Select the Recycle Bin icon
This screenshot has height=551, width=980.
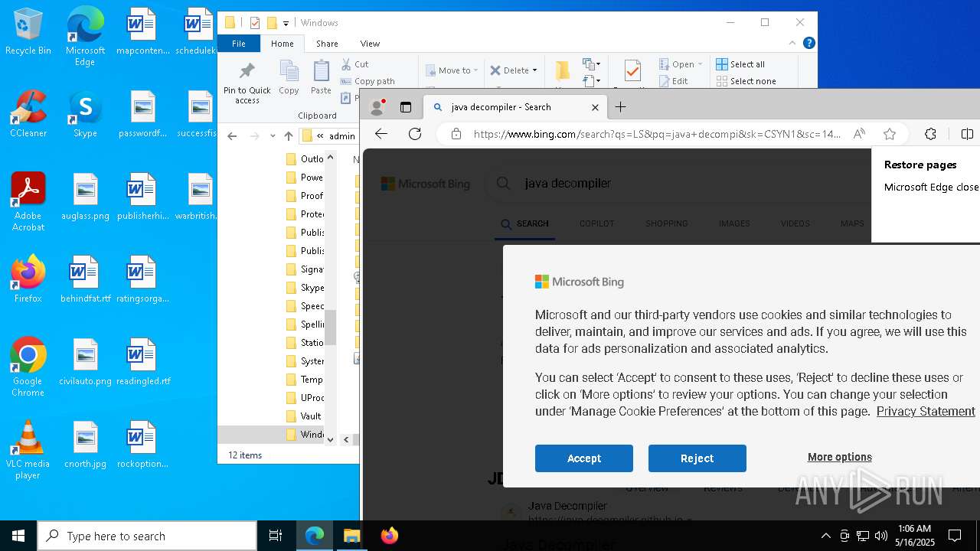[28, 31]
